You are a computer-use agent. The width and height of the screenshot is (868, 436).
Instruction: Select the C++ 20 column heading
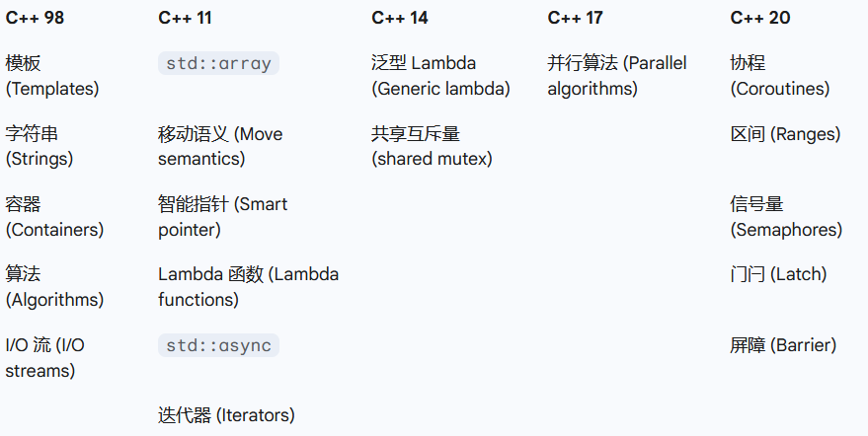coord(760,18)
